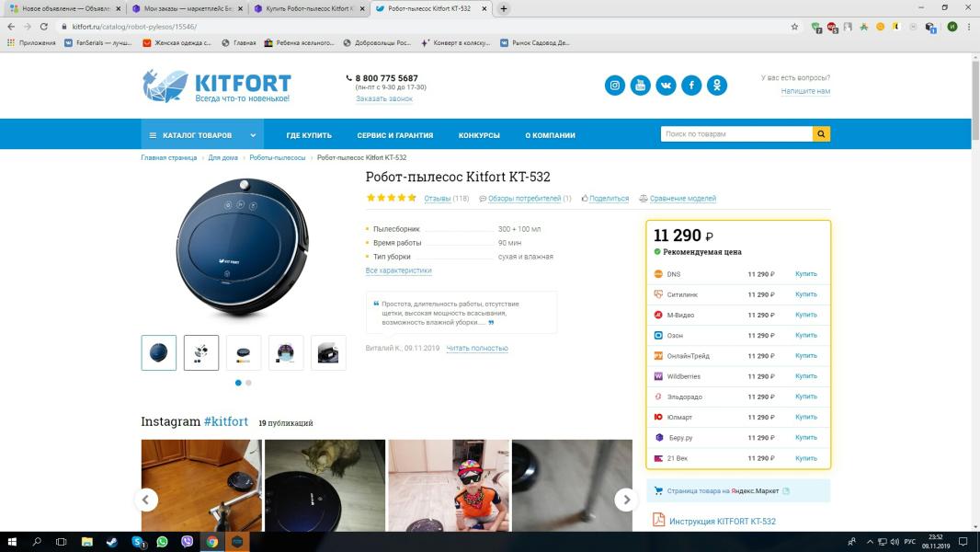Click Купить link for Озон

(805, 335)
